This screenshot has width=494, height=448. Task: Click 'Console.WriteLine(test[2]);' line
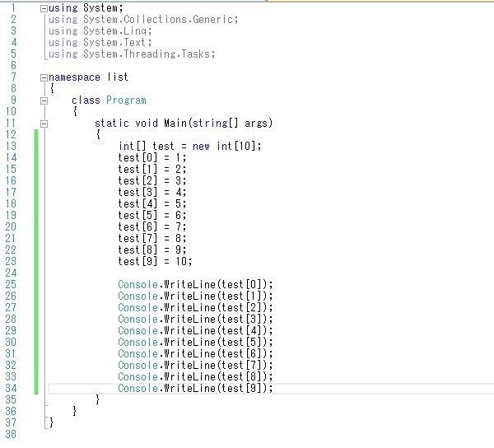pos(195,307)
